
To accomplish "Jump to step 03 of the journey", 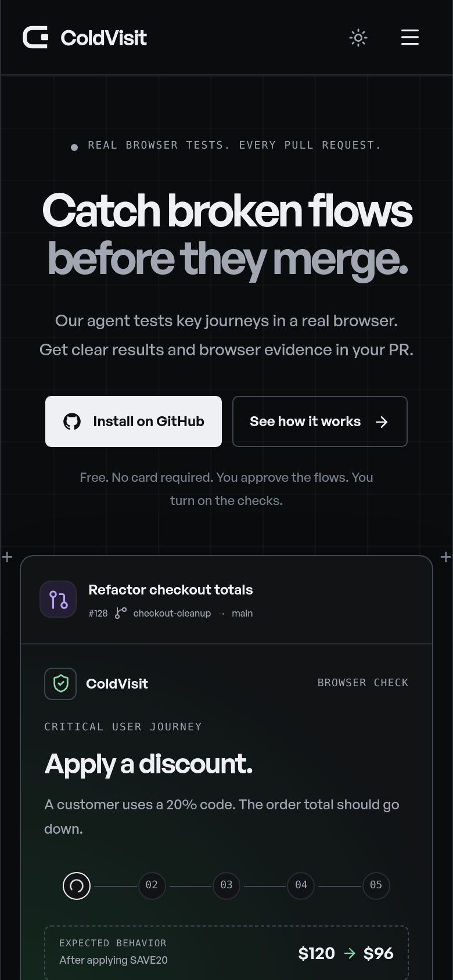I will pyautogui.click(x=227, y=885).
